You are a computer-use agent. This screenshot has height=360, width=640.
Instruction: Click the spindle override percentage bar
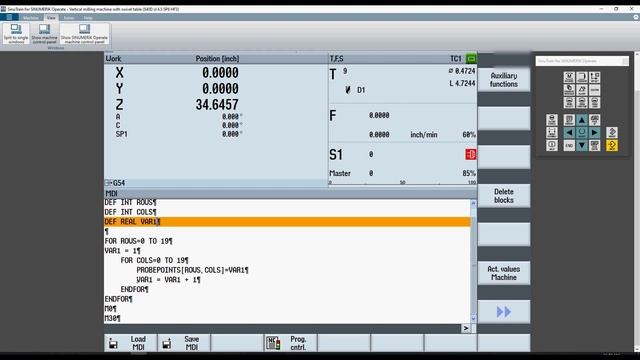pos(402,182)
